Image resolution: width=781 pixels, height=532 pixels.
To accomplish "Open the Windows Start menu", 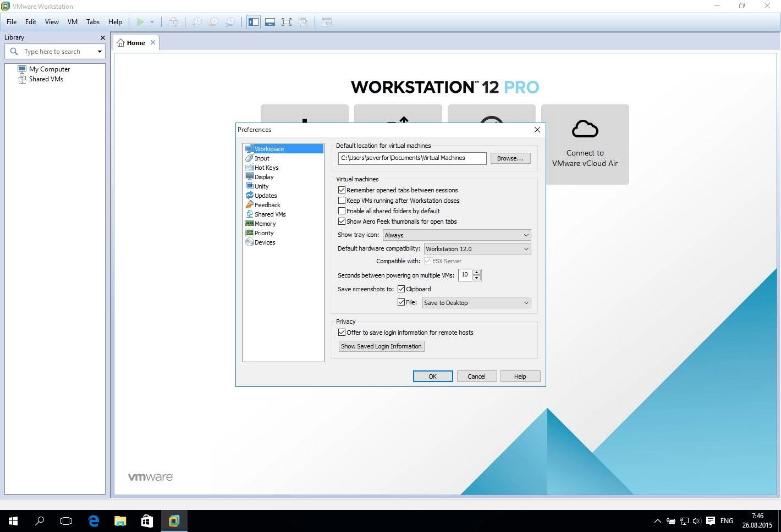I will coord(13,520).
